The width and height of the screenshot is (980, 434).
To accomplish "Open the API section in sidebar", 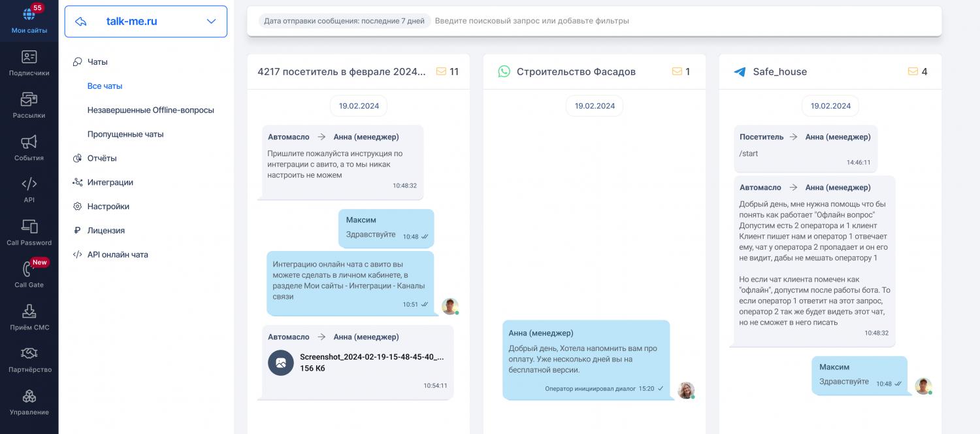I will click(29, 190).
